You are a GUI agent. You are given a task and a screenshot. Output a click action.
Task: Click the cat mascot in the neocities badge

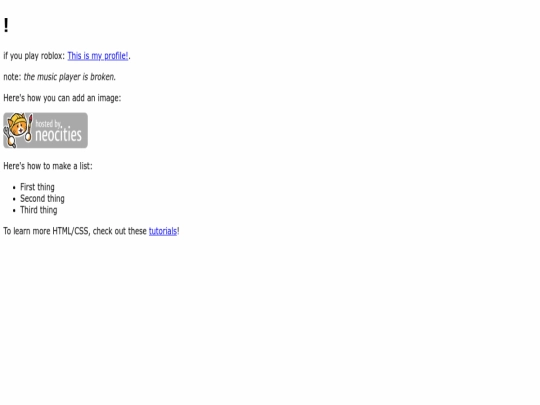point(17,129)
